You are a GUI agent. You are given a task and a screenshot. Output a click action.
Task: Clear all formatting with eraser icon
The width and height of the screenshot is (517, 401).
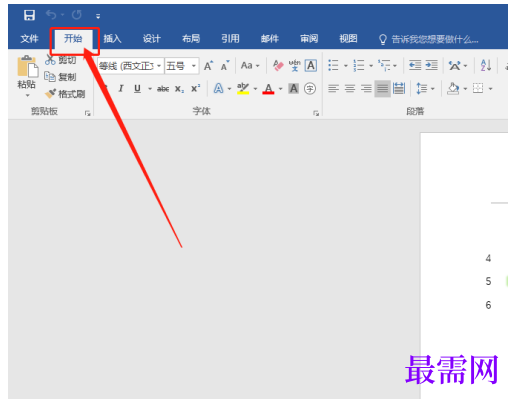(x=278, y=66)
